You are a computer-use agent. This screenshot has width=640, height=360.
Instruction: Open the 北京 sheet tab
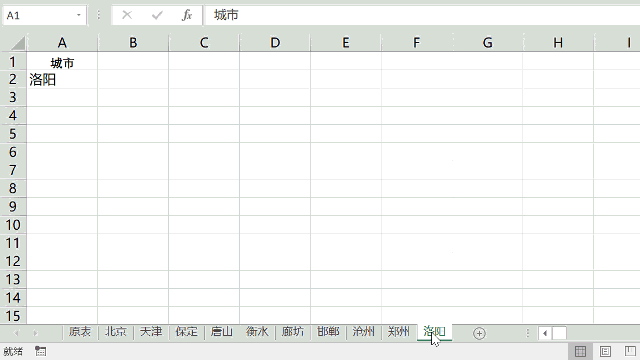116,332
